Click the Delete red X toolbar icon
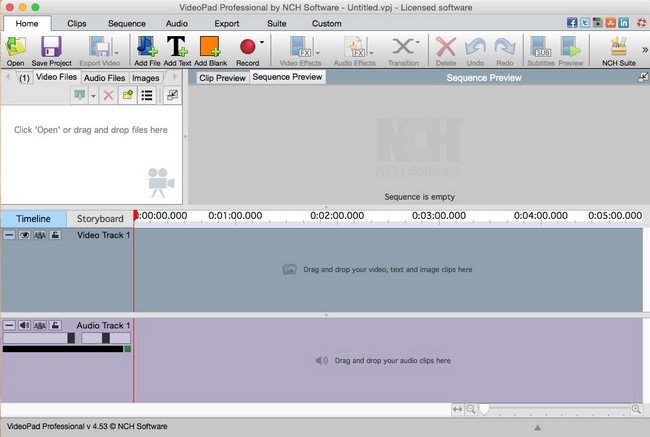Viewport: 650px width, 437px height. coord(446,51)
